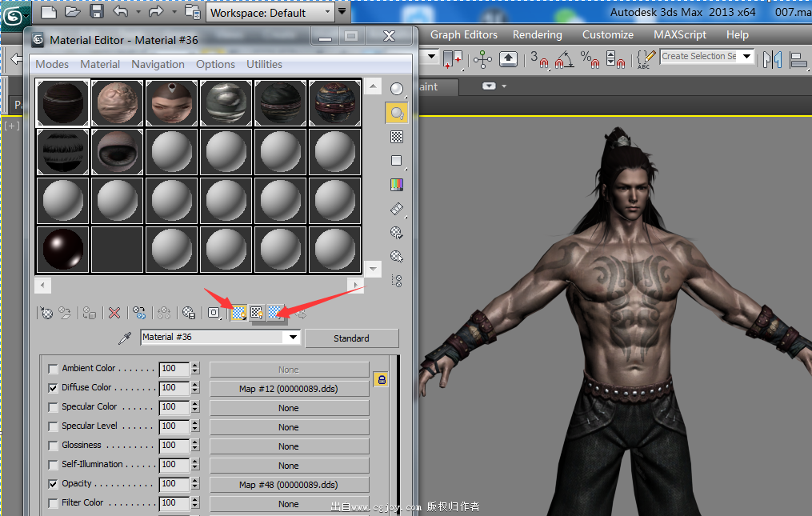Toggle the 3D Snaps magnet icon
The width and height of the screenshot is (812, 516).
[x=538, y=59]
